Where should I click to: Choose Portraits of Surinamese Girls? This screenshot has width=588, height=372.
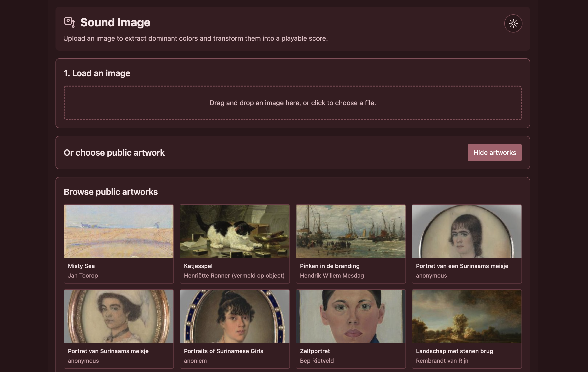tap(234, 316)
